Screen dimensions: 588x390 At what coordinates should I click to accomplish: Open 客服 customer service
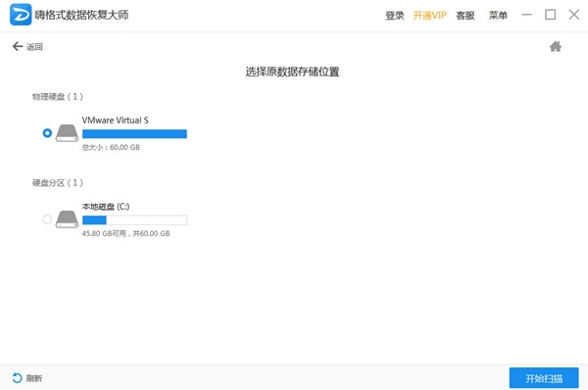[x=465, y=16]
